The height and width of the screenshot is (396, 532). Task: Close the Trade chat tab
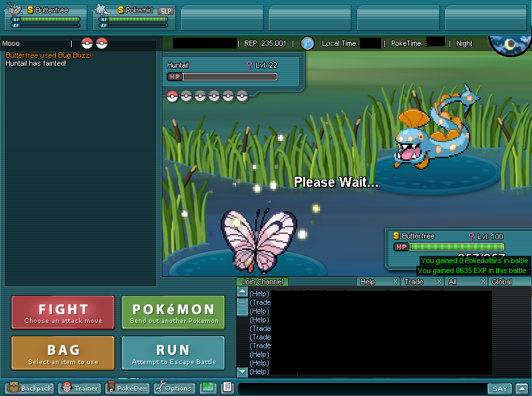coord(439,282)
